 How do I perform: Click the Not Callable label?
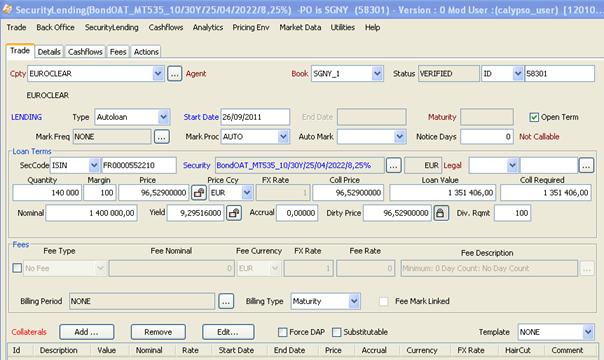click(539, 137)
